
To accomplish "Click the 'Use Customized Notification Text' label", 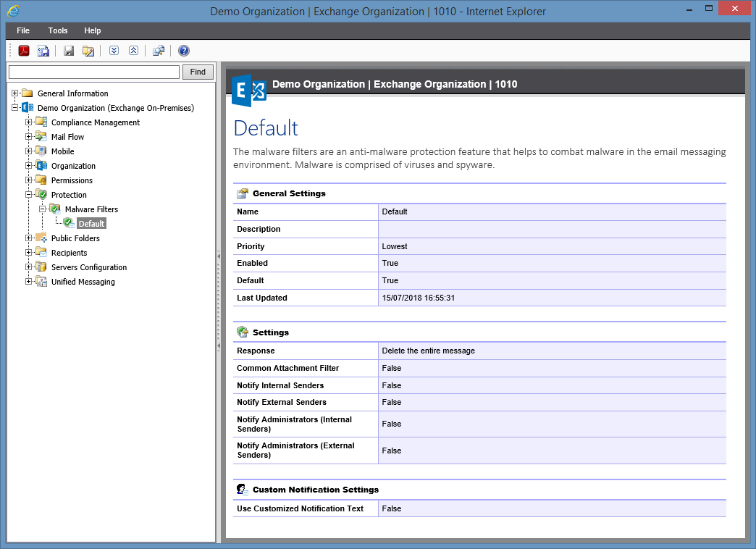I will [x=300, y=508].
